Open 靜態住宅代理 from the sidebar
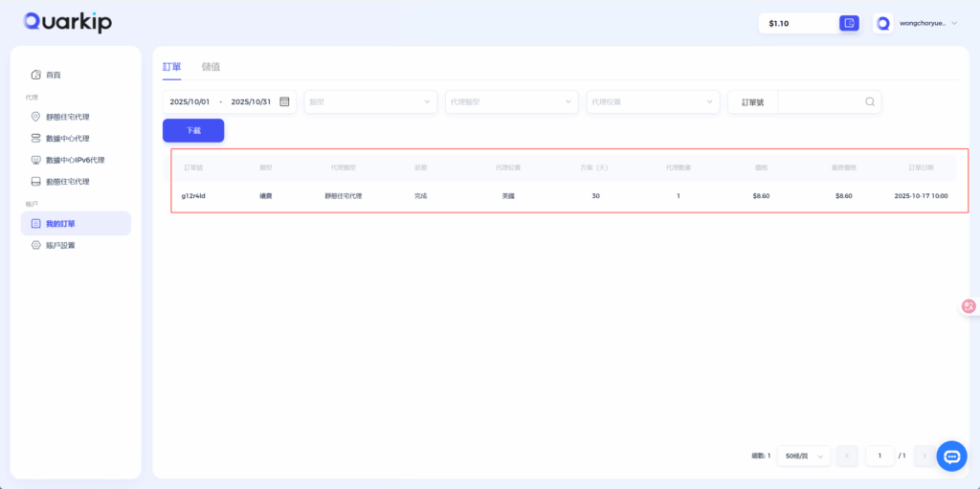 coord(67,117)
